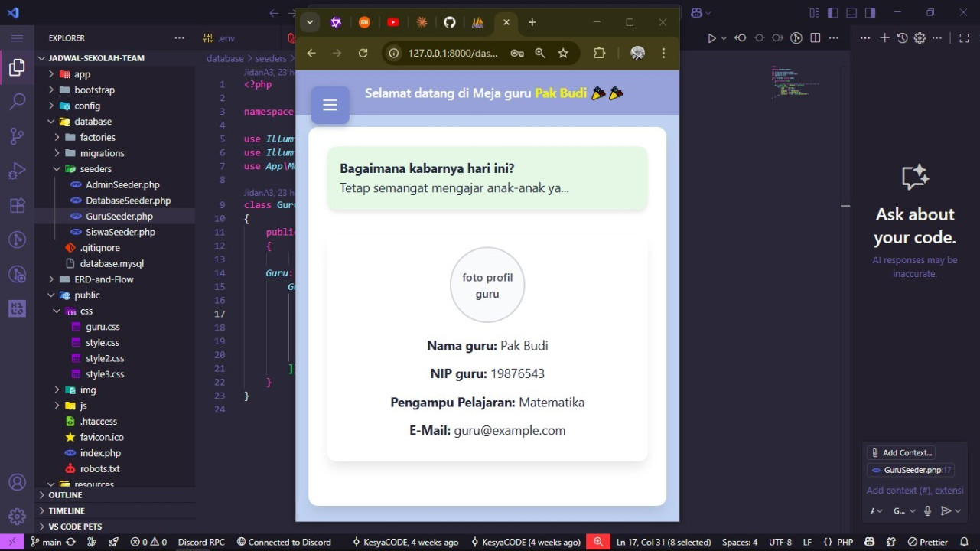Click the chat input field
Screen dimensions: 980x551
click(914, 490)
